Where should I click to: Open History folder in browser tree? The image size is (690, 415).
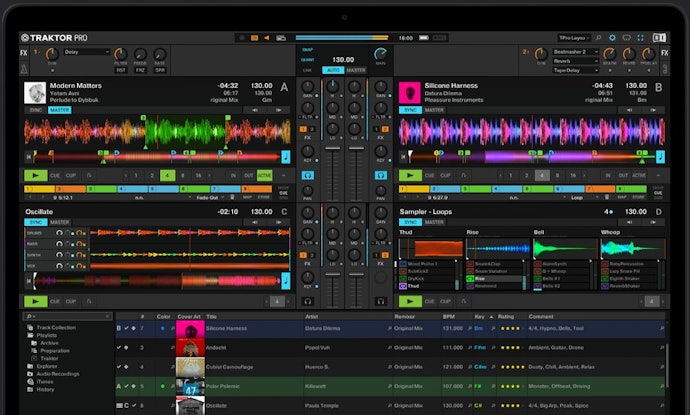tap(41, 389)
